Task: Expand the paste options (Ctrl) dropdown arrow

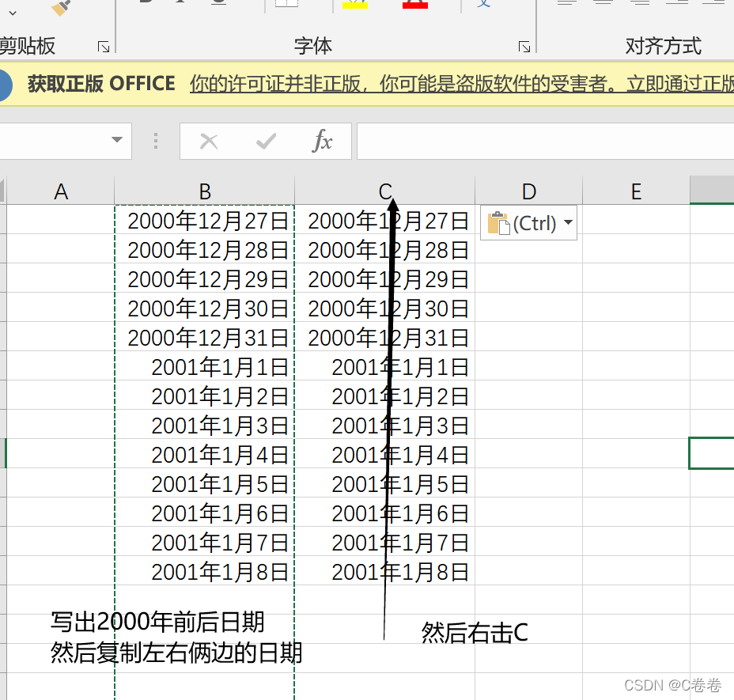Action: point(568,222)
